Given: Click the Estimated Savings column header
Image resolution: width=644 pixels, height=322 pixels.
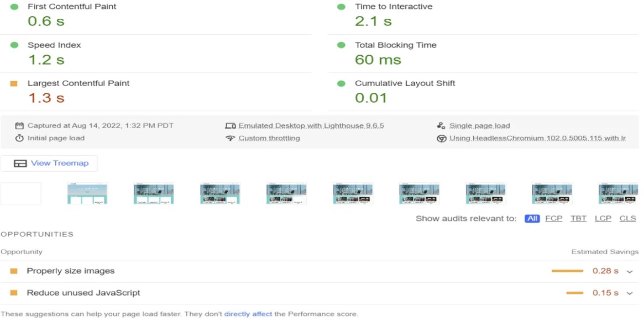Looking at the screenshot, I should point(605,252).
